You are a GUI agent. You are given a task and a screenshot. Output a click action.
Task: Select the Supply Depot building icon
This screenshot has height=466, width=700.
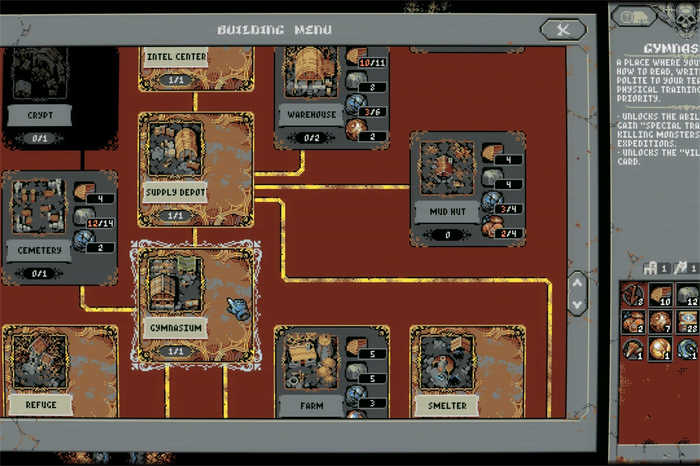click(173, 151)
